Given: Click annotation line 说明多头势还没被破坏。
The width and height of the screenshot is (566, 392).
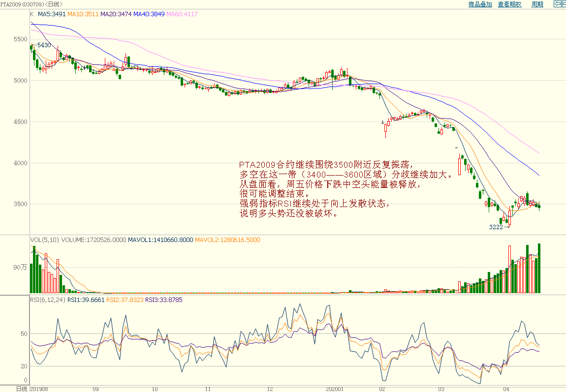Looking at the screenshot, I should (x=289, y=213).
